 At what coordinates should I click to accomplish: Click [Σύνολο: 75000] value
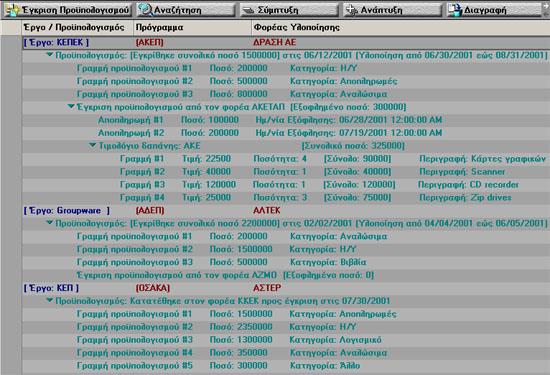tap(357, 197)
